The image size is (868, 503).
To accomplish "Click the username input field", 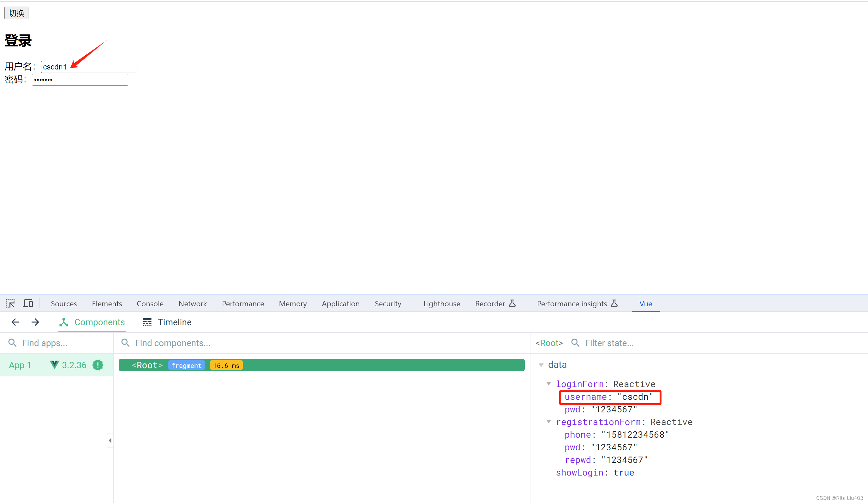I will pos(89,67).
